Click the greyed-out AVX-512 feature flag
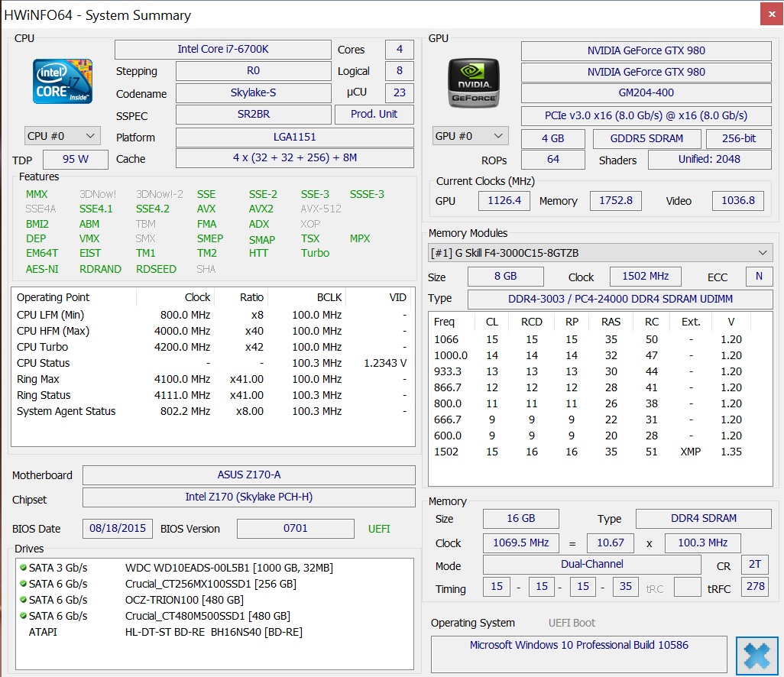 tap(321, 209)
